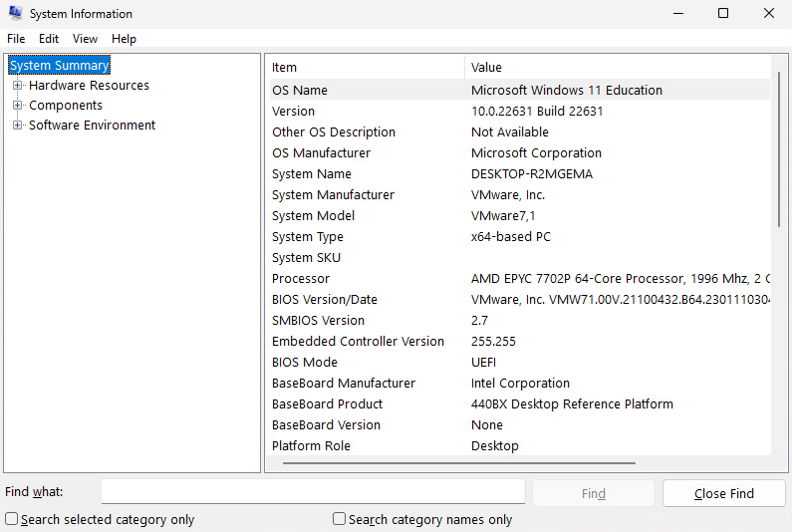Minimize the System Information window
The height and width of the screenshot is (532, 792).
tap(678, 14)
